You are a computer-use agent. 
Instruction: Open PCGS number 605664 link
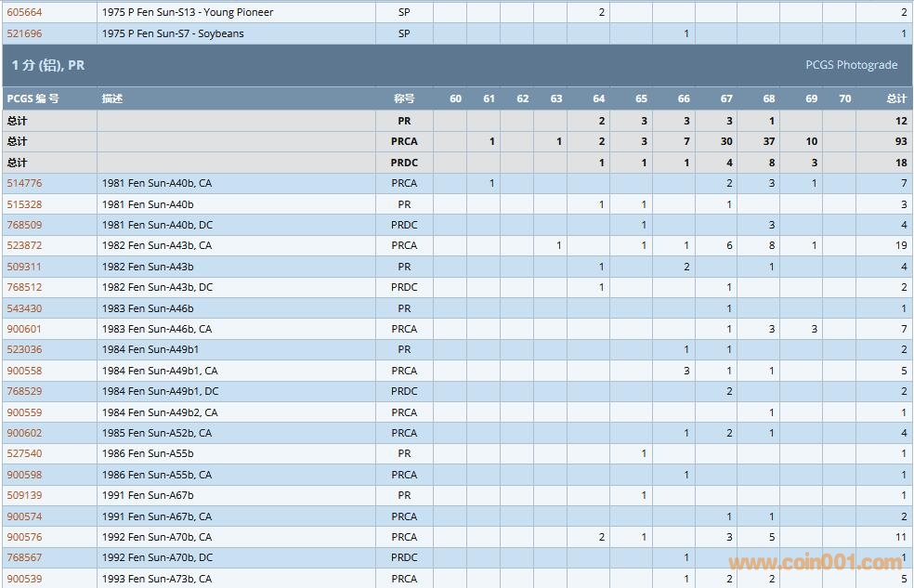tap(24, 13)
